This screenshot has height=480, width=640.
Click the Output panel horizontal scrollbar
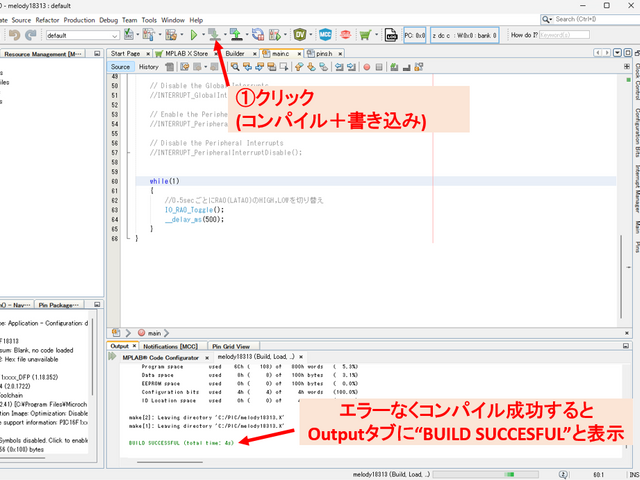click(x=170, y=462)
